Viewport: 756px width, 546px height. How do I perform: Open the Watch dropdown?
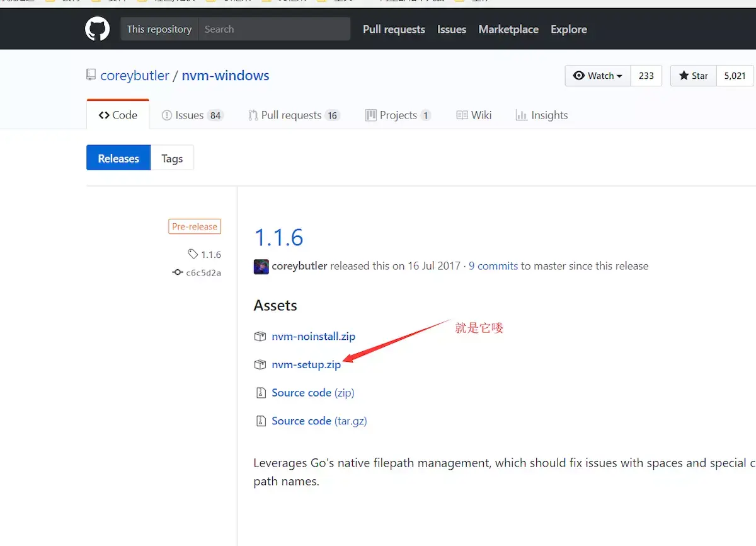pyautogui.click(x=598, y=76)
